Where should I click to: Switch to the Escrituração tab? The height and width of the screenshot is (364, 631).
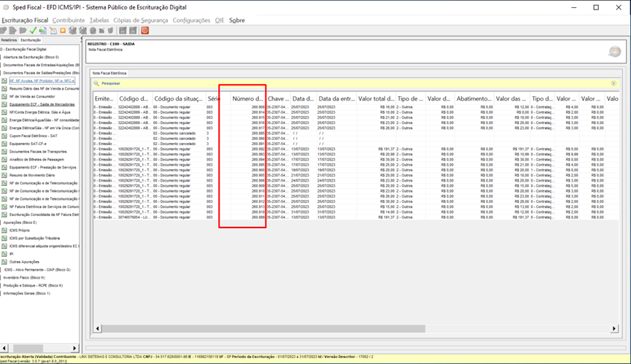(31, 40)
